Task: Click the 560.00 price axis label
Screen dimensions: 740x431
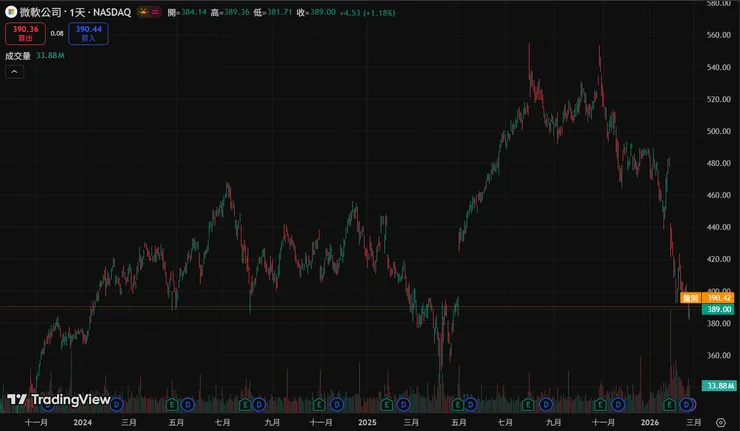Action: tap(719, 35)
